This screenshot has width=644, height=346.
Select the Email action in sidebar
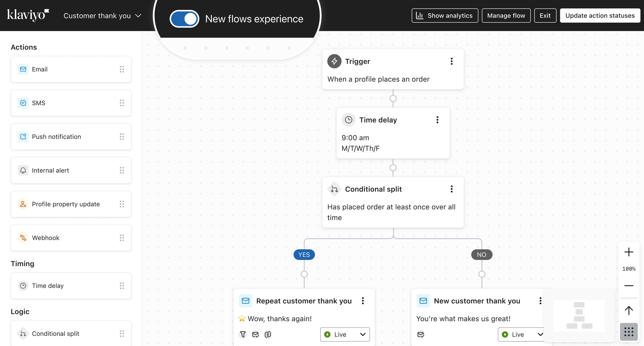pos(71,69)
